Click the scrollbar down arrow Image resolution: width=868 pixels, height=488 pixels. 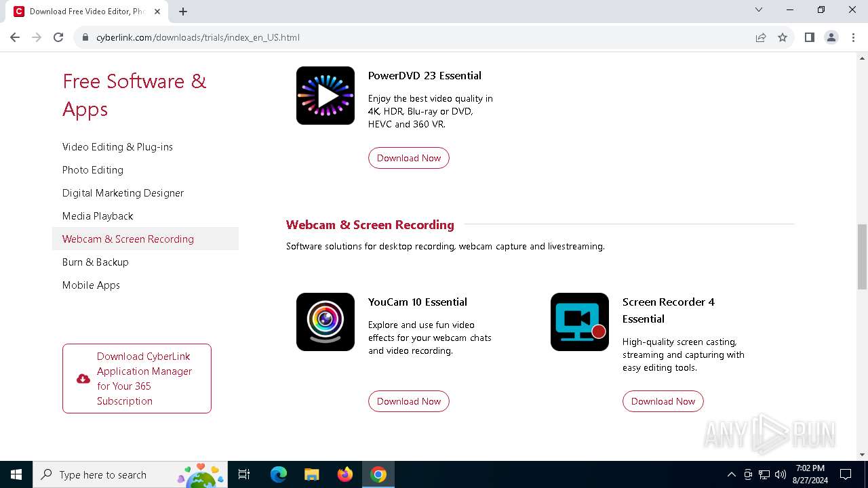[862, 455]
